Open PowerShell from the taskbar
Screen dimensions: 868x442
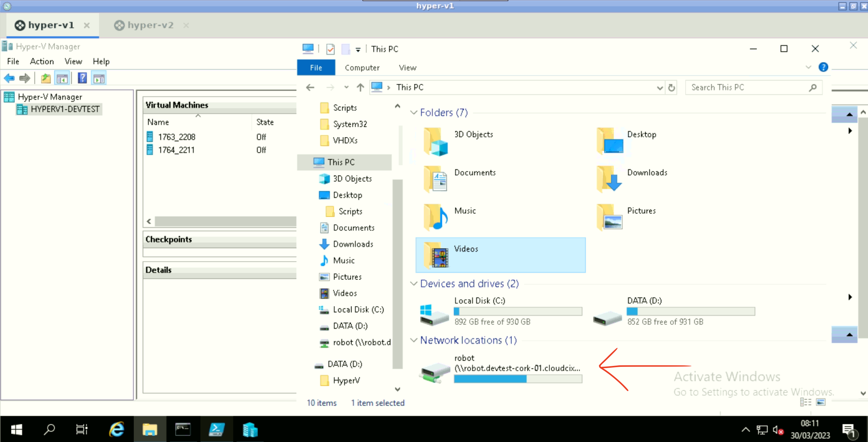click(x=216, y=429)
